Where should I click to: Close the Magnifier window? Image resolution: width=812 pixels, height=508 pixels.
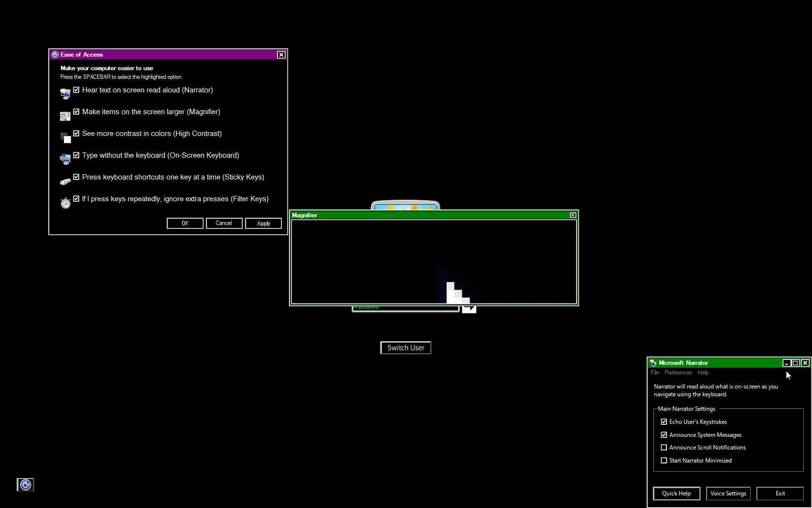573,215
